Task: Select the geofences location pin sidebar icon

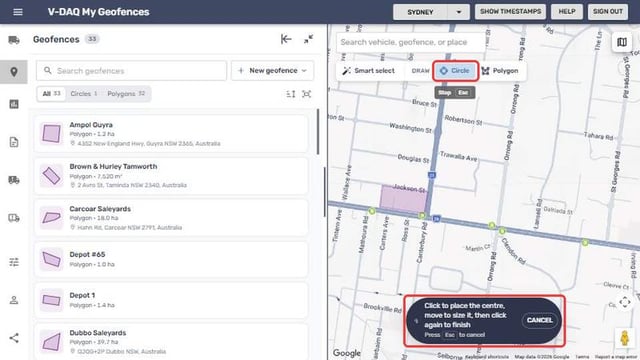Action: (x=14, y=72)
